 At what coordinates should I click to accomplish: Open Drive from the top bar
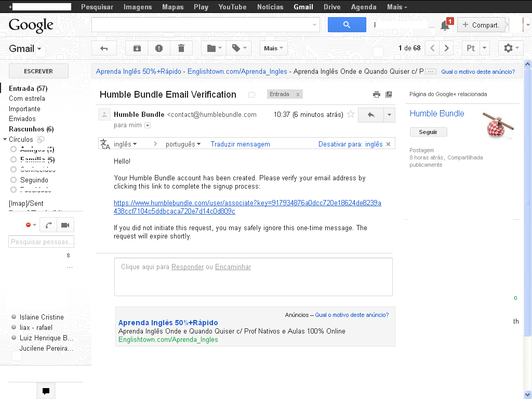(x=332, y=7)
